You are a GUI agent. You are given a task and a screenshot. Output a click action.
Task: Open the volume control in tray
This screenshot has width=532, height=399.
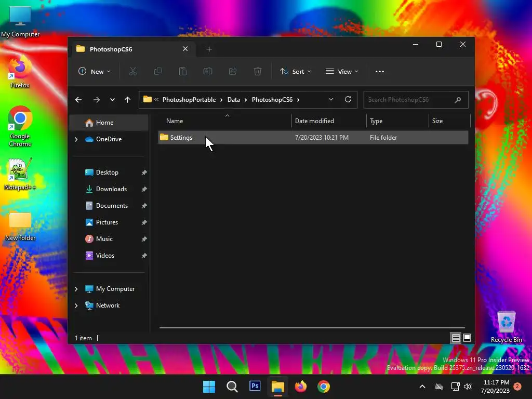[468, 387]
